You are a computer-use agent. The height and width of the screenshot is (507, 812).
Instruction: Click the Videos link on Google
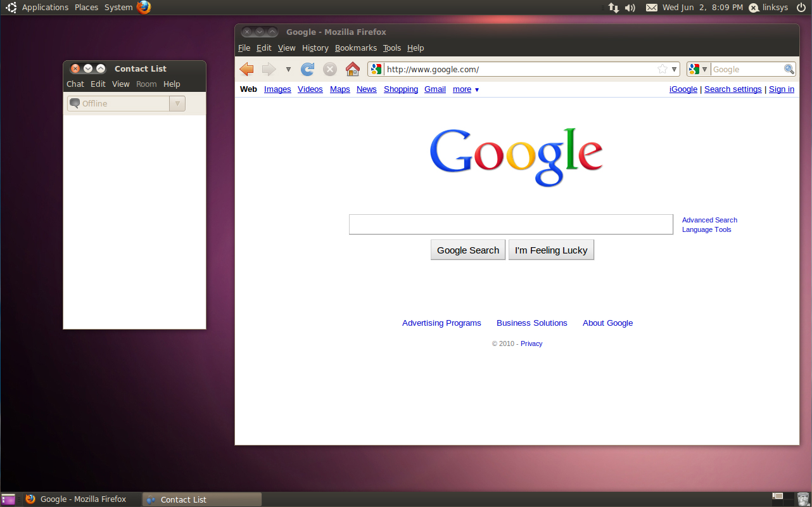(x=310, y=89)
